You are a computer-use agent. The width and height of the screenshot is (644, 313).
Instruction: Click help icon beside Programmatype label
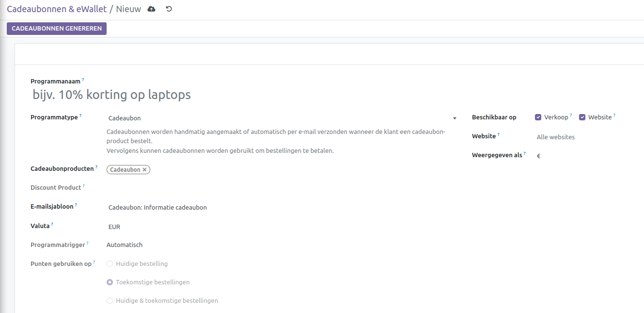(80, 116)
